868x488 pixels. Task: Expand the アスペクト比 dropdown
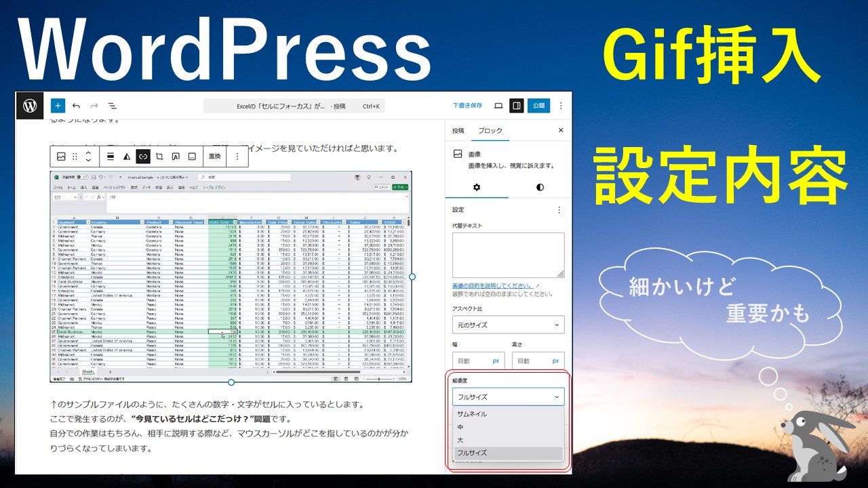click(508, 325)
